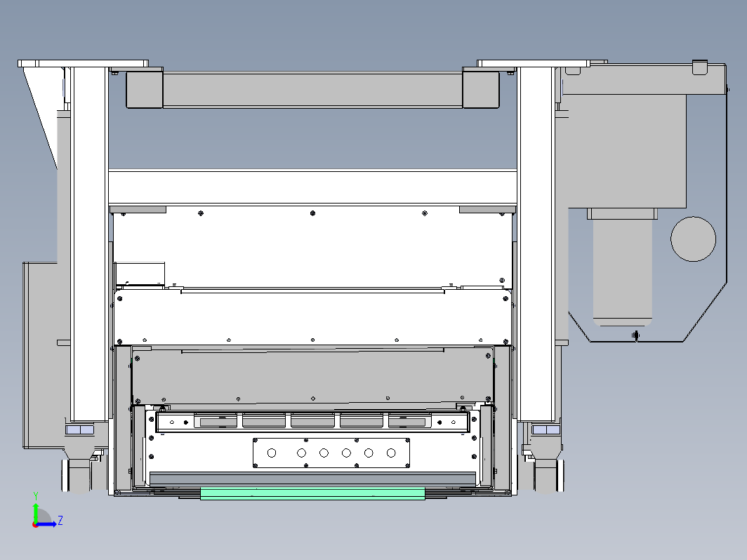Pick the small box on upper panel's left

pyautogui.click(x=140, y=274)
